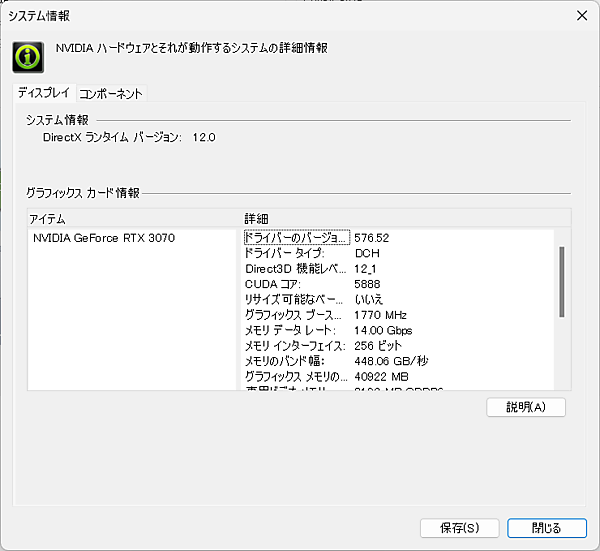Select the ドライバー タイプ row label
The width and height of the screenshot is (600, 551).
[x=285, y=253]
